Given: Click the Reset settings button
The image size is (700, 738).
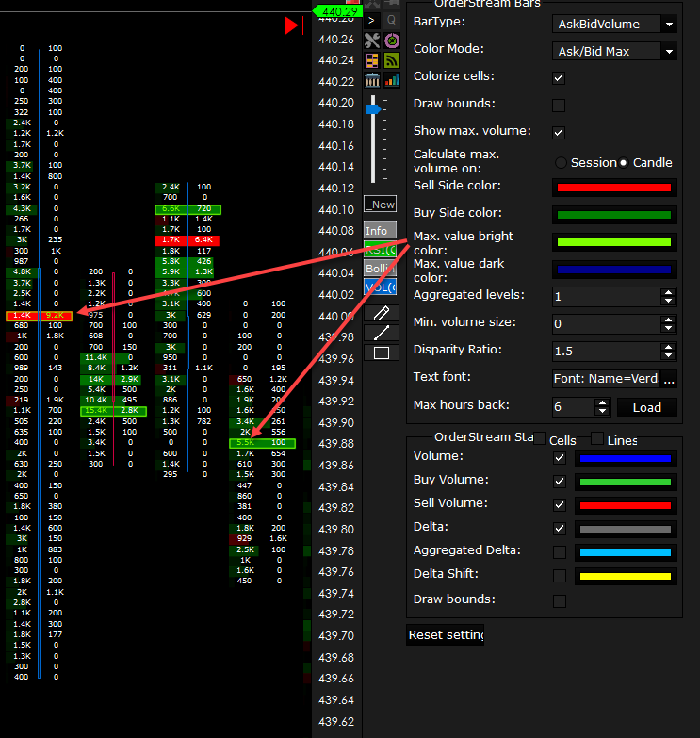Looking at the screenshot, I should pos(445,635).
